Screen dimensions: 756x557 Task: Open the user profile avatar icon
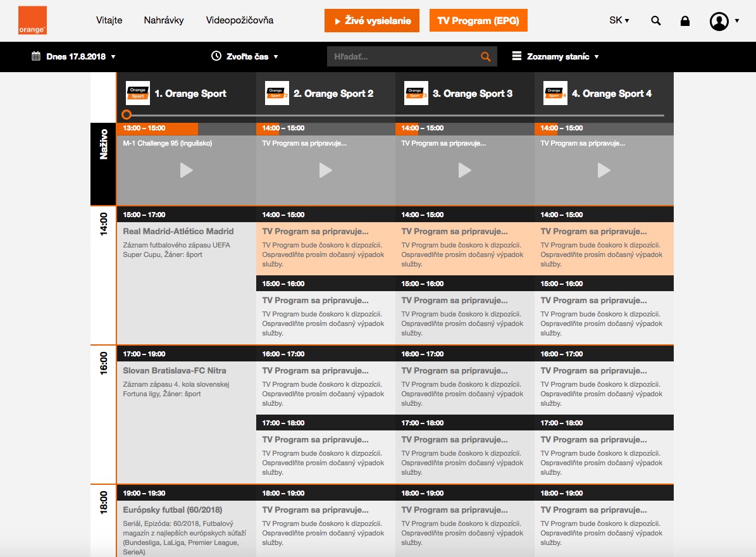(719, 21)
